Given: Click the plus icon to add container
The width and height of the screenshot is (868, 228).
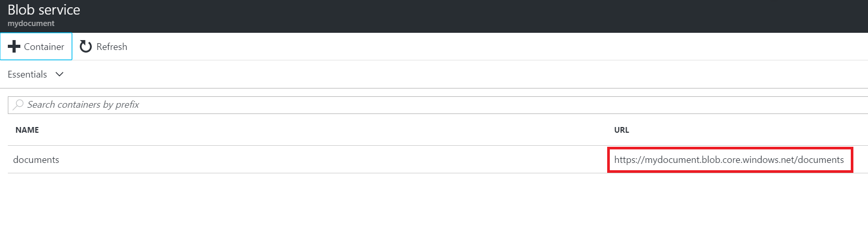Looking at the screenshot, I should (14, 46).
